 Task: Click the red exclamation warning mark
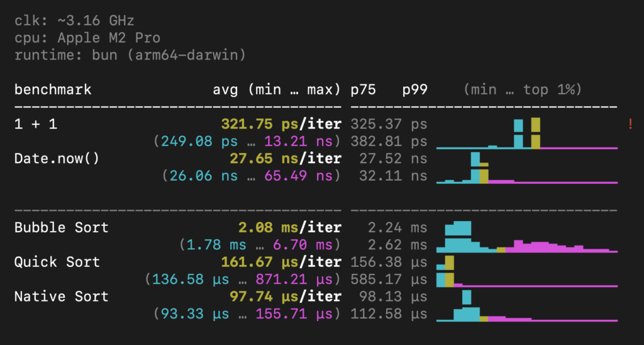coord(630,124)
